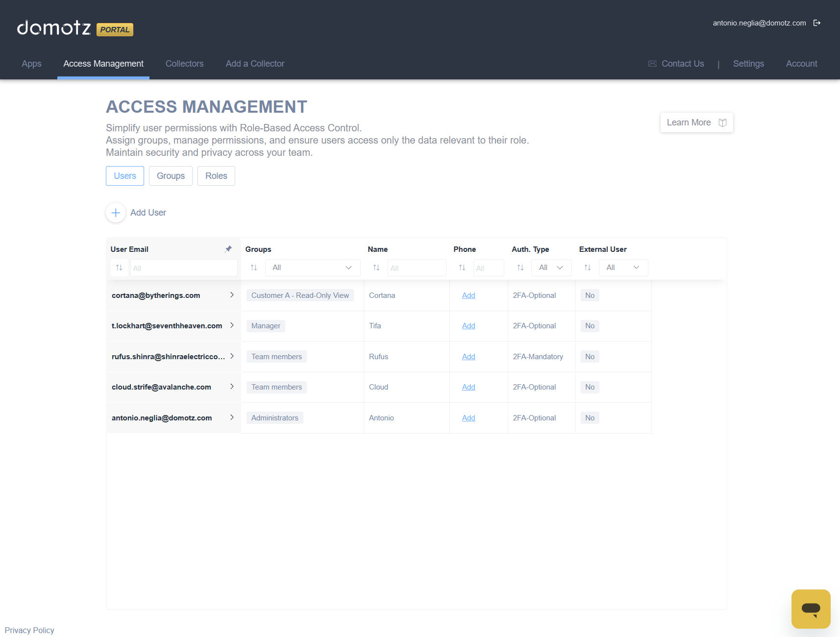Screen dimensions: 840x637
Task: Sort the table by External User
Action: click(x=588, y=268)
